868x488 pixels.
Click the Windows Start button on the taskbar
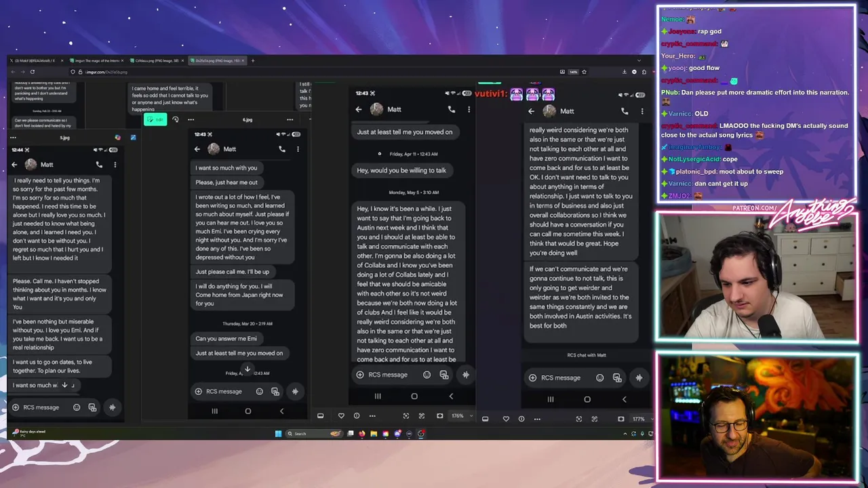278,434
